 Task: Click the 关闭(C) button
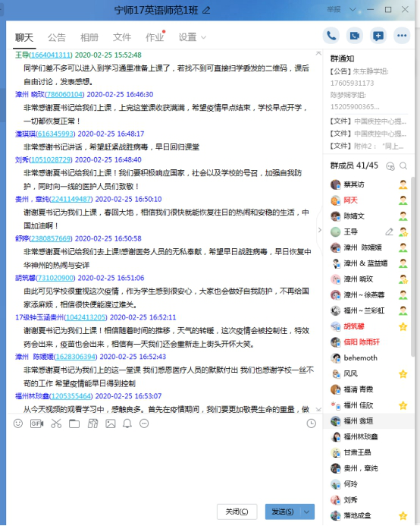tap(237, 512)
